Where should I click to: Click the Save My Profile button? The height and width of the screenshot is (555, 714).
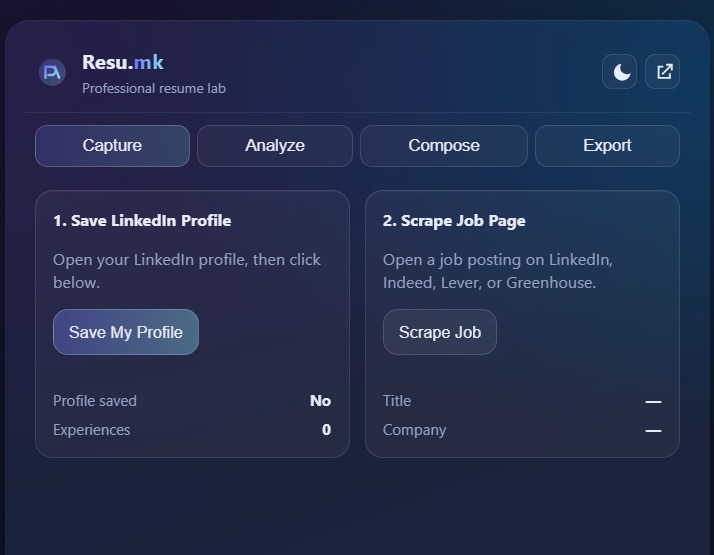coord(126,332)
